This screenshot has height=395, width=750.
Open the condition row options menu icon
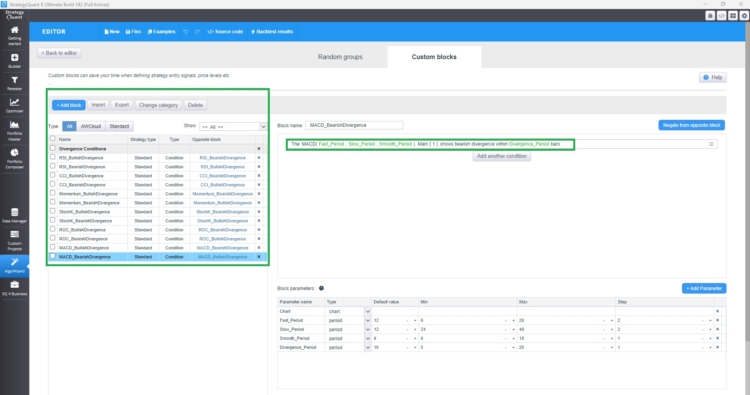711,144
